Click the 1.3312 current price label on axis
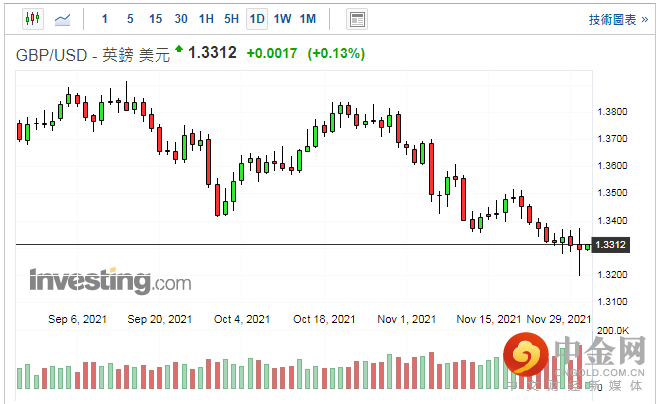This screenshot has width=660, height=404. [x=609, y=245]
